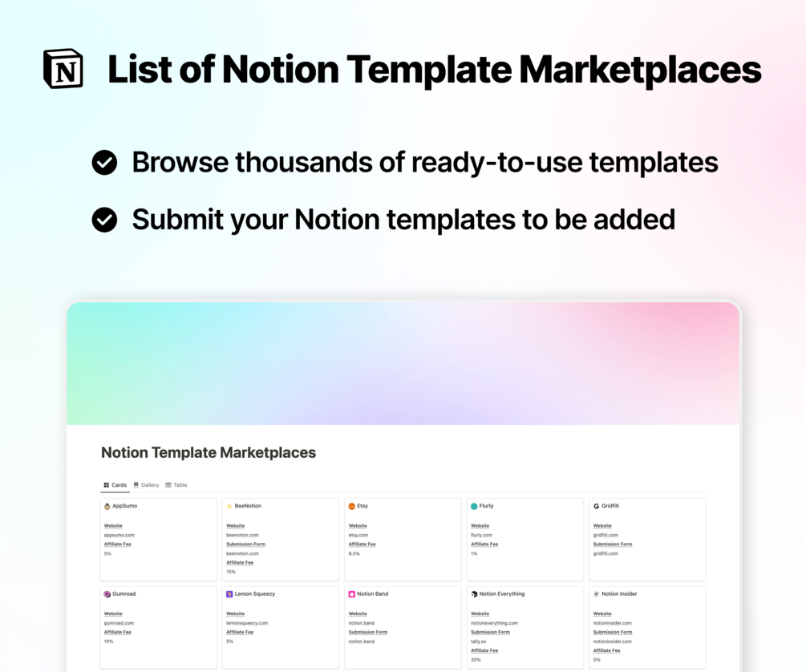Open gridfiti.com under Gridfiti's Submission Form

pyautogui.click(x=606, y=553)
